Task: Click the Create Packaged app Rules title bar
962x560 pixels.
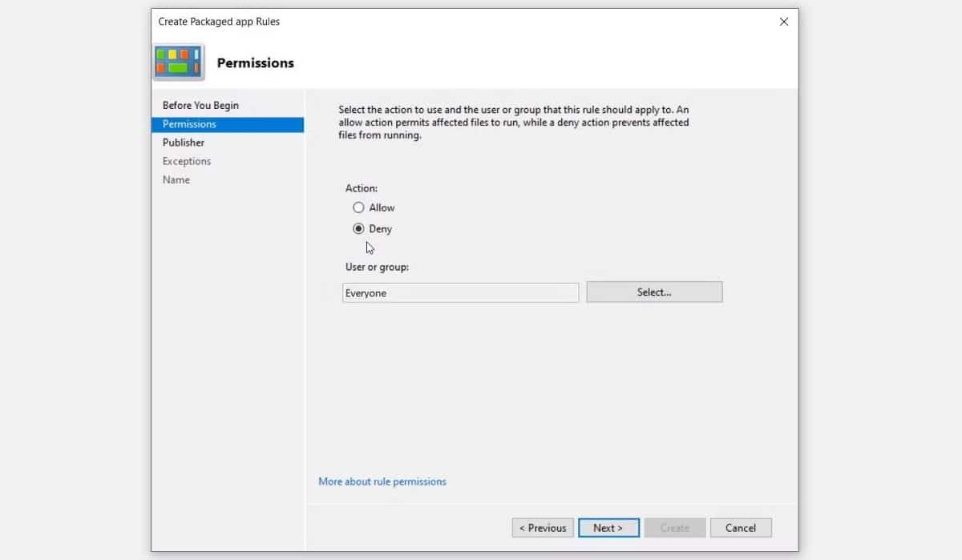Action: point(218,22)
